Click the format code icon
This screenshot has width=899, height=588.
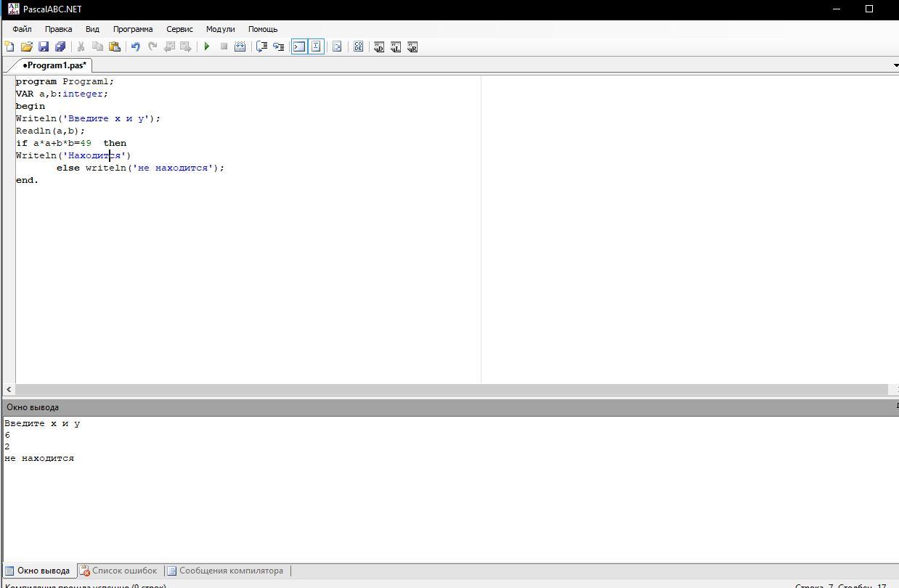[337, 46]
